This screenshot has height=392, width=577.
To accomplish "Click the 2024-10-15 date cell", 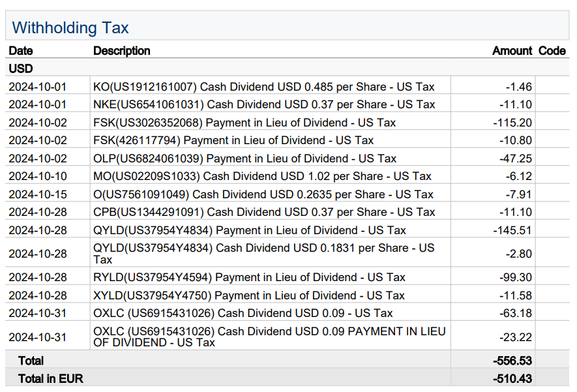I will [38, 194].
